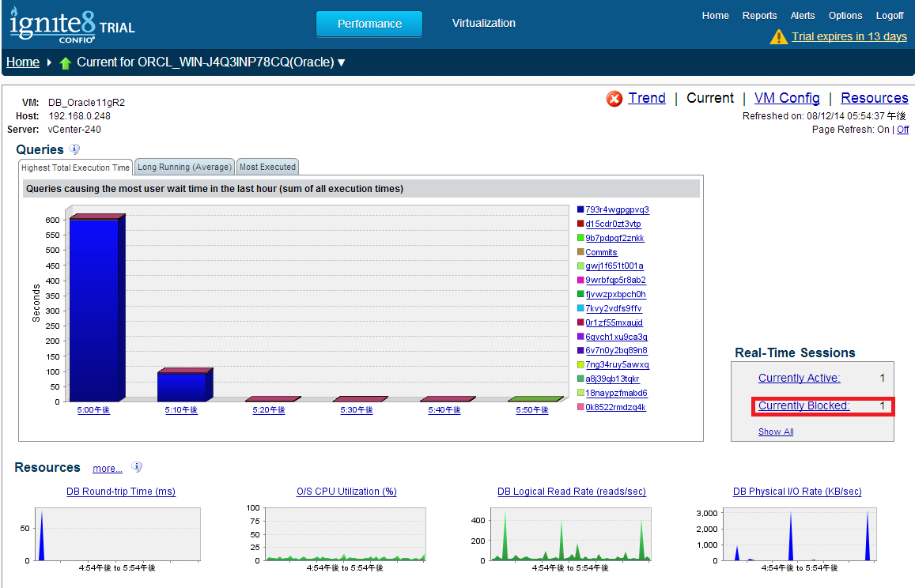Open query fjvwzpxbpch0h legend link
Image resolution: width=915 pixels, height=588 pixels.
point(615,295)
